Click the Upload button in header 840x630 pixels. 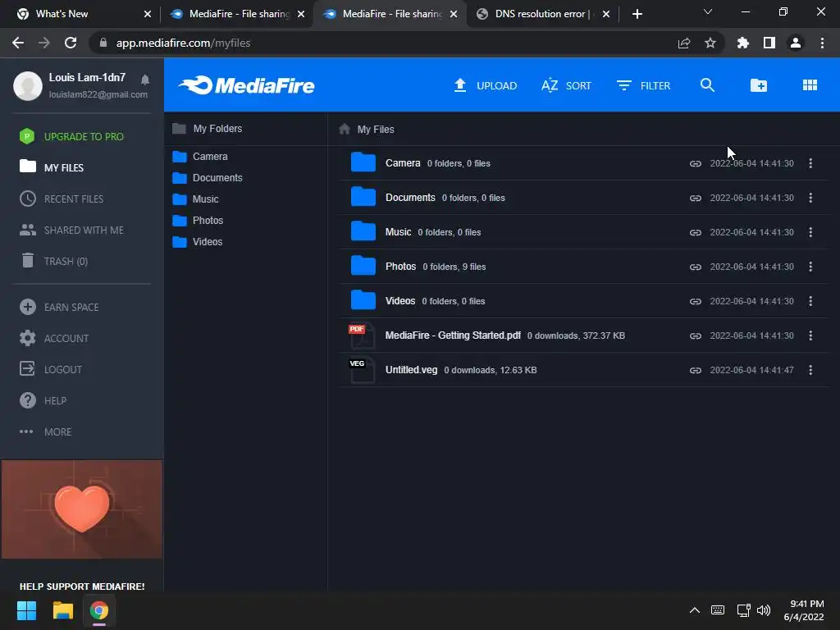point(486,85)
